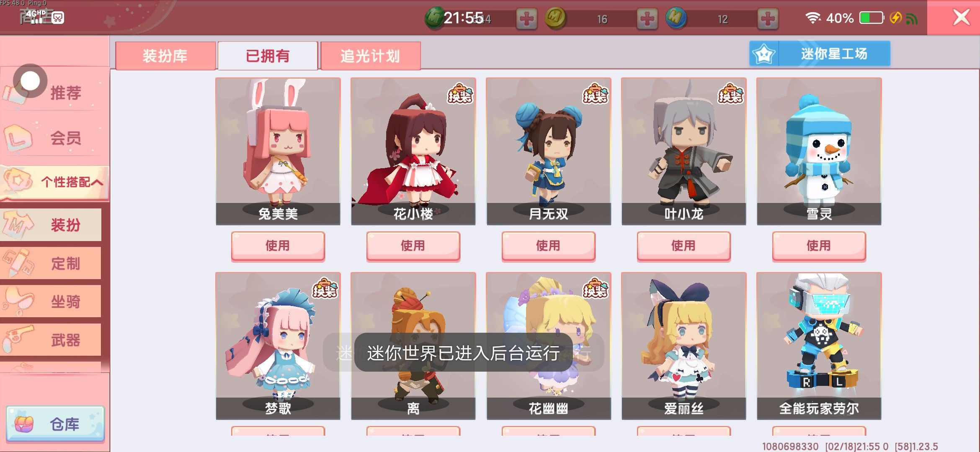Open 武器 category in sidebar
980x452 pixels.
(x=51, y=340)
